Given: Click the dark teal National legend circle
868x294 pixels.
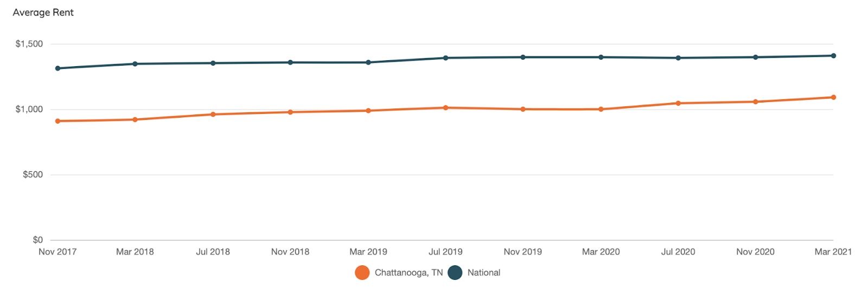Looking at the screenshot, I should (455, 273).
